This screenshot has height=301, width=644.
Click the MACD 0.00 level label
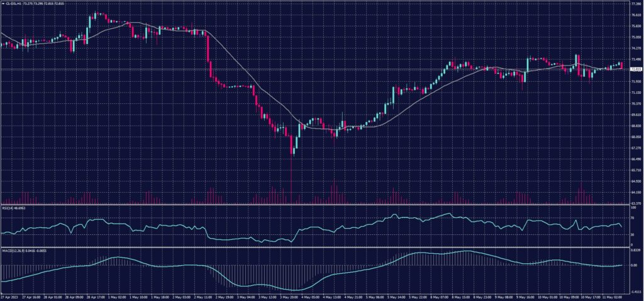click(x=631, y=265)
